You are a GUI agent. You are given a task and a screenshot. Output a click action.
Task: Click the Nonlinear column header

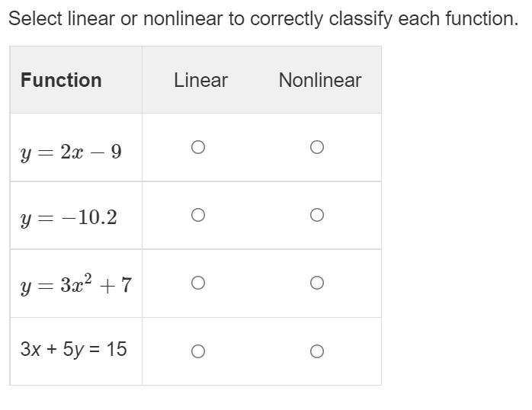click(x=320, y=80)
